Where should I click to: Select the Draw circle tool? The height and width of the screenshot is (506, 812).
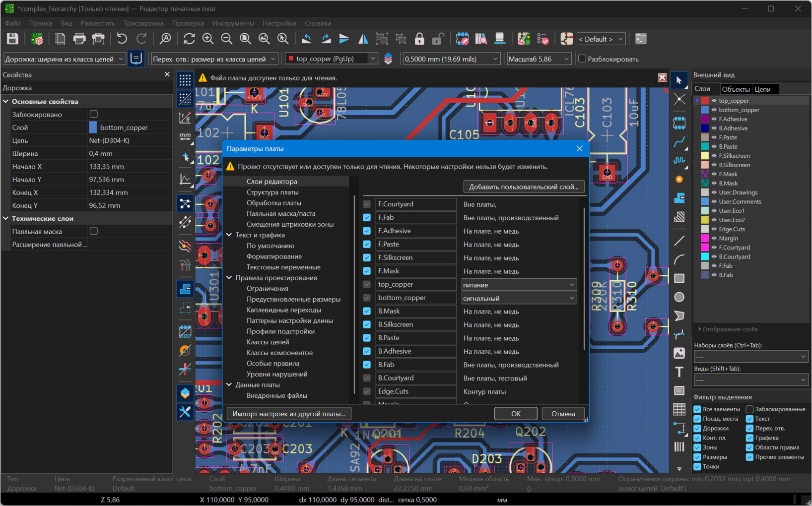point(679,297)
